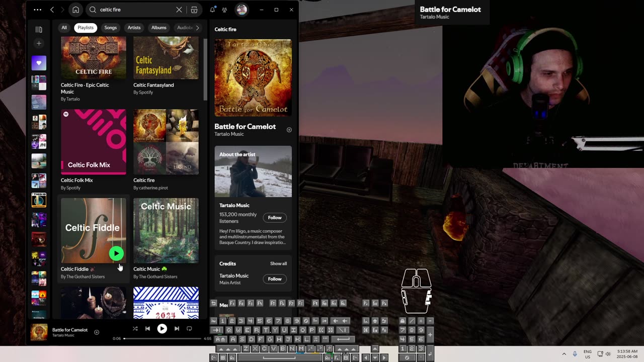Open the volume icon in system tray
The width and height of the screenshot is (644, 362).
(x=608, y=354)
